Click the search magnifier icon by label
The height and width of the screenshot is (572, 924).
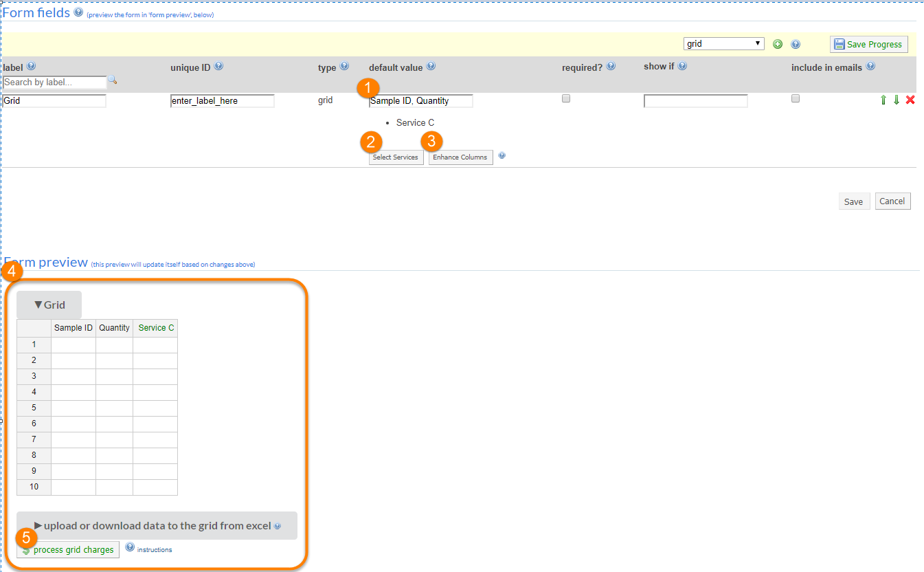click(113, 81)
